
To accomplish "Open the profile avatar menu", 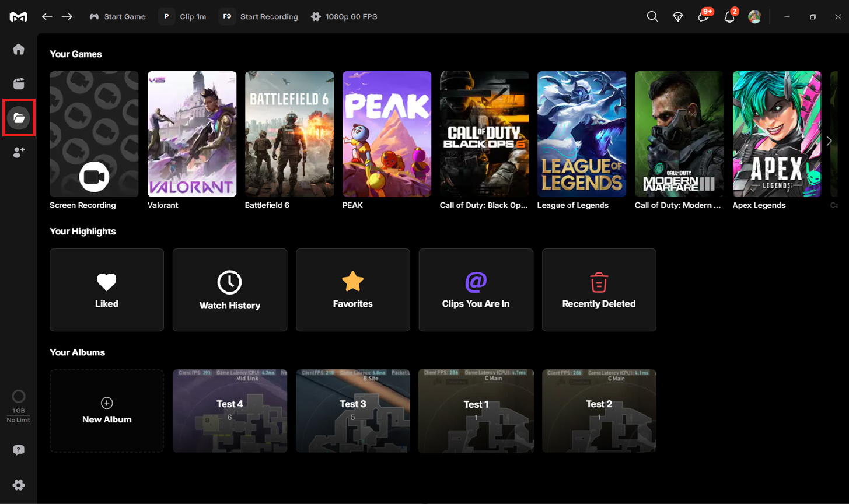I will click(x=754, y=17).
